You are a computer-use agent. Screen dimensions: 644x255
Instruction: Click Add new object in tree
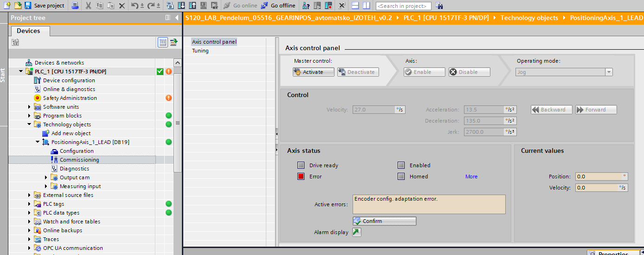[71, 133]
